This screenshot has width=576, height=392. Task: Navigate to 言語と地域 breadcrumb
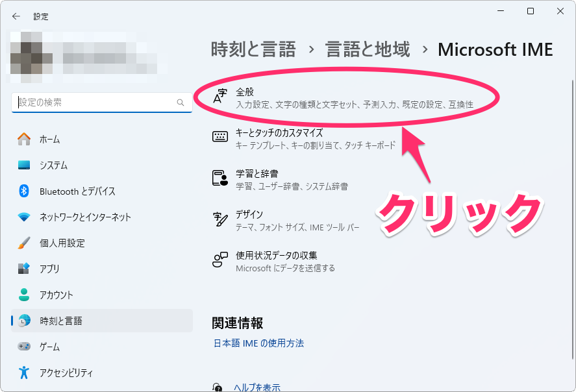[367, 49]
